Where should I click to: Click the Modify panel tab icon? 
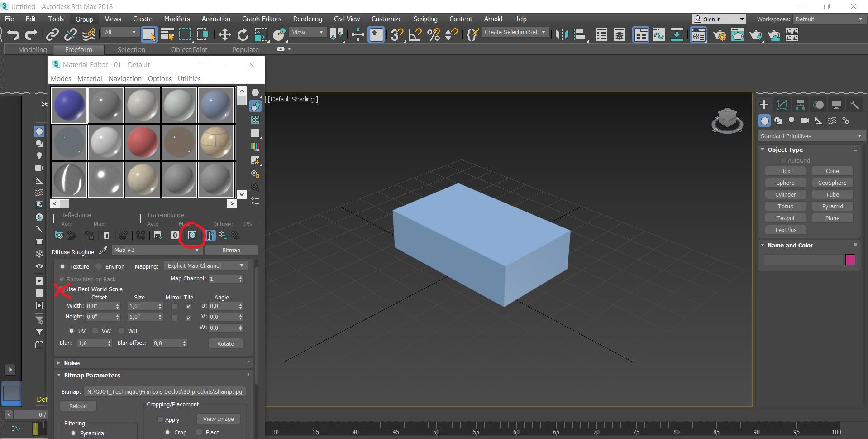coord(782,105)
